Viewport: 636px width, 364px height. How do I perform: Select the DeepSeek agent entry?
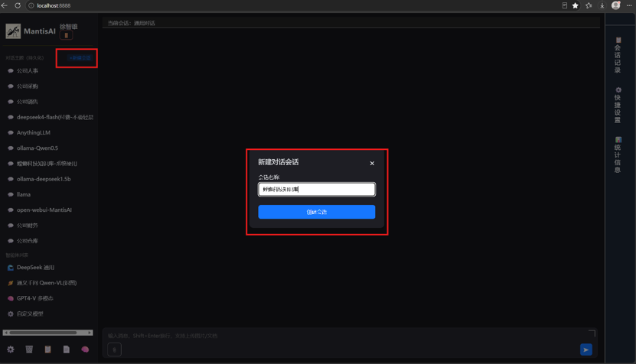point(35,268)
